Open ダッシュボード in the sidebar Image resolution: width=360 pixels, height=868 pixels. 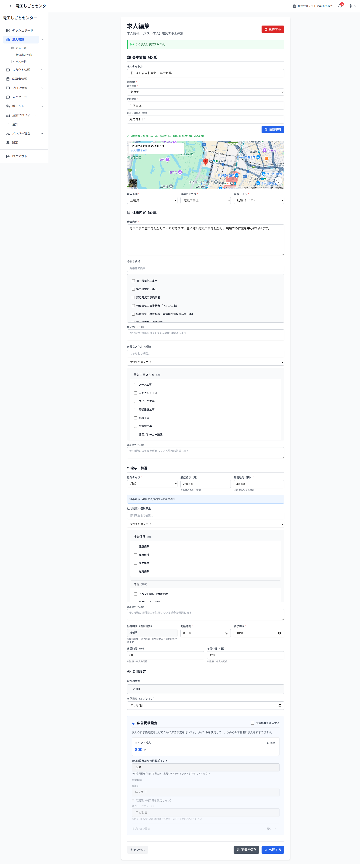click(22, 31)
